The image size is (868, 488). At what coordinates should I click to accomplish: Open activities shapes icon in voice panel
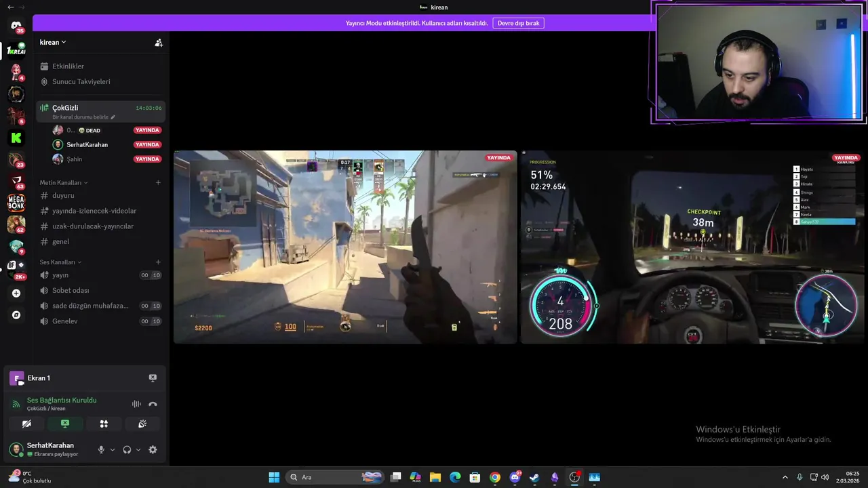(104, 424)
